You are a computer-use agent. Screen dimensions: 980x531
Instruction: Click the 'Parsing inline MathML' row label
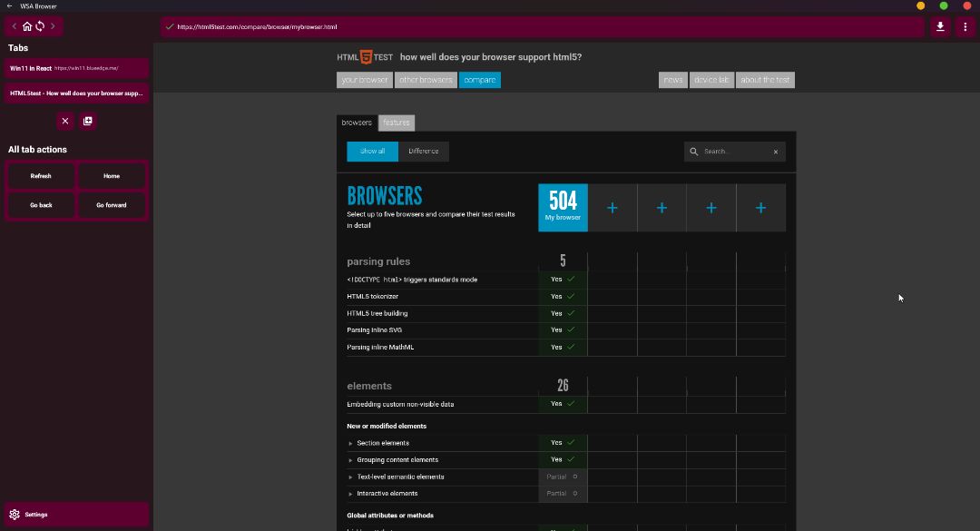(380, 347)
